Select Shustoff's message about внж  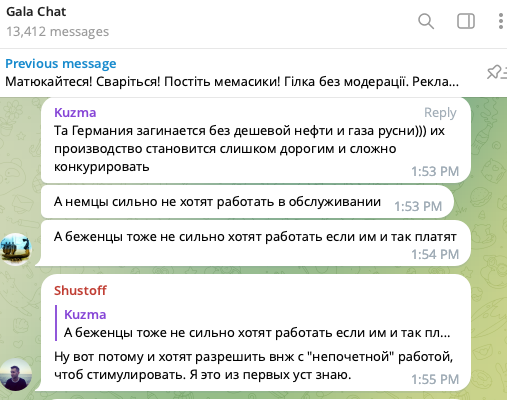pyautogui.click(x=256, y=332)
